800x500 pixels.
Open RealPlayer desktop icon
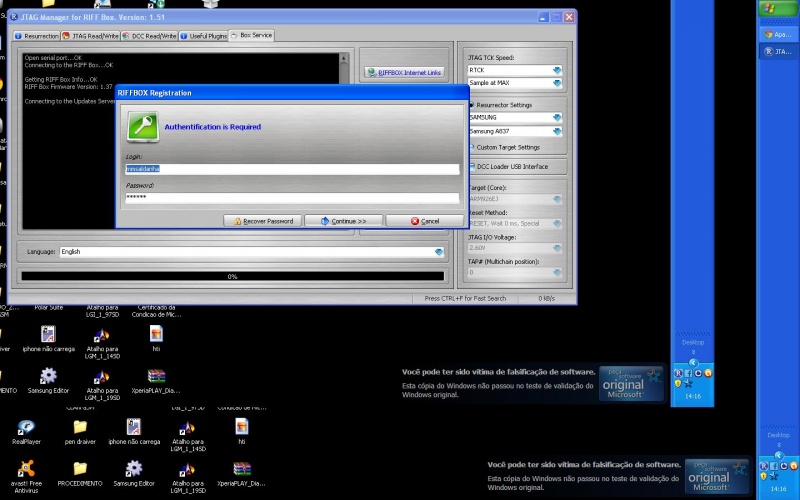26,432
